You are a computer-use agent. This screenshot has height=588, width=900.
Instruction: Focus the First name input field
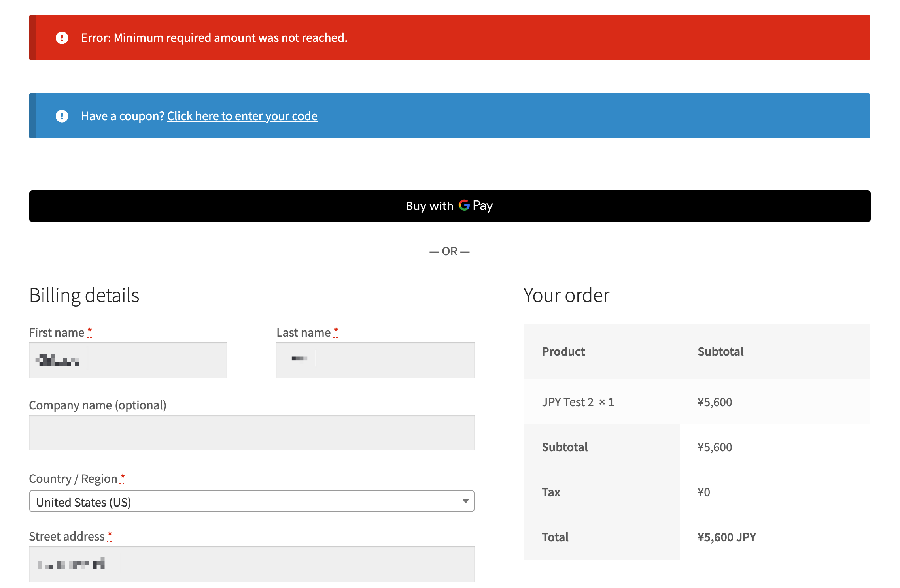[x=128, y=360]
